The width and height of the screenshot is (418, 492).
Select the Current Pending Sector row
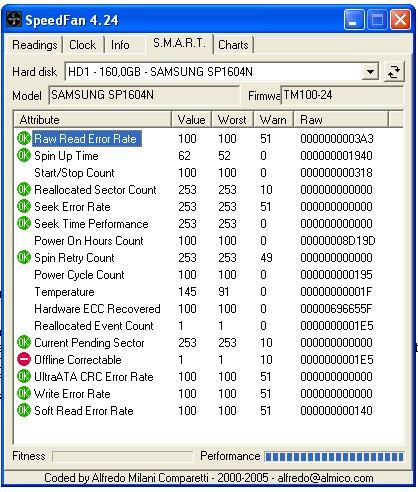[209, 342]
